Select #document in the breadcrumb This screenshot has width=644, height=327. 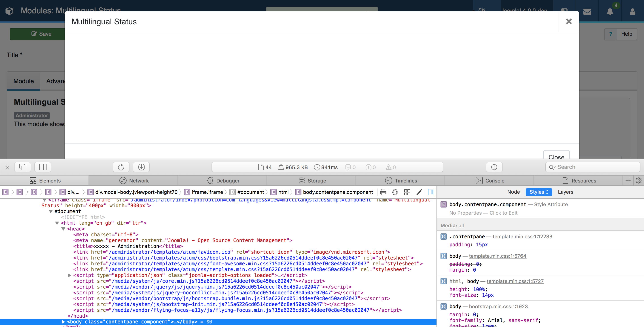coord(247,192)
